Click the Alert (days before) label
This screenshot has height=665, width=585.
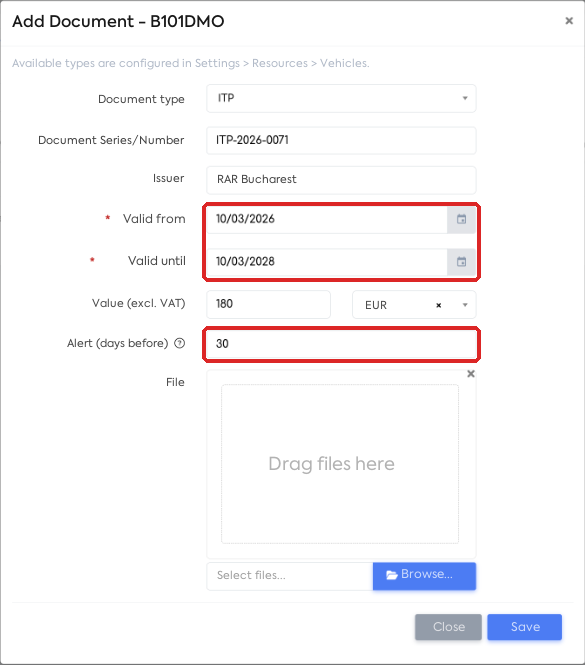(x=118, y=343)
